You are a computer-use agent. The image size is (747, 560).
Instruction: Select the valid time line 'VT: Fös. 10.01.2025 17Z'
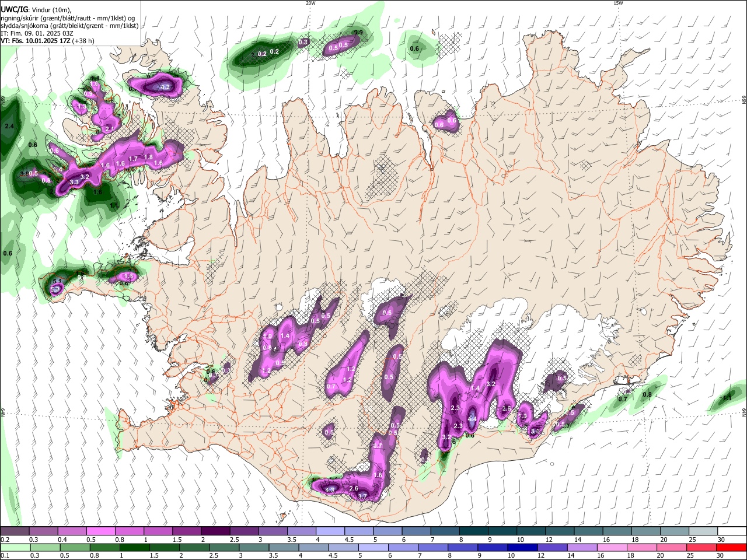tap(36, 41)
